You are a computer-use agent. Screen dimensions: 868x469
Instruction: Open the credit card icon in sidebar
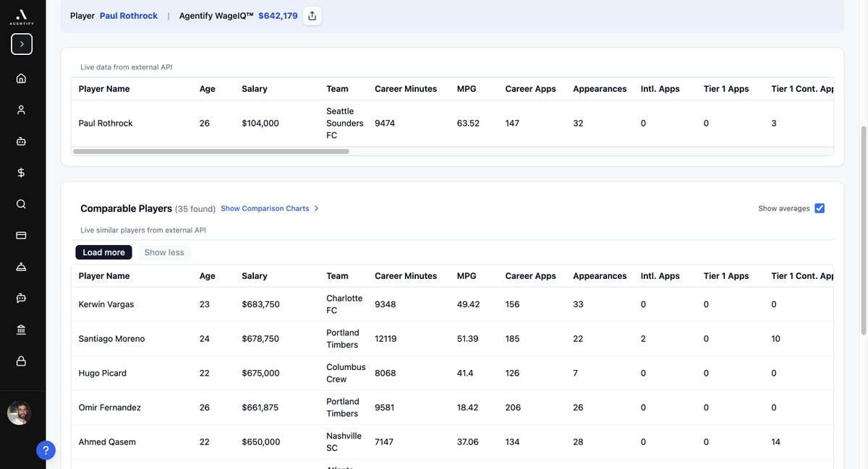pyautogui.click(x=21, y=235)
